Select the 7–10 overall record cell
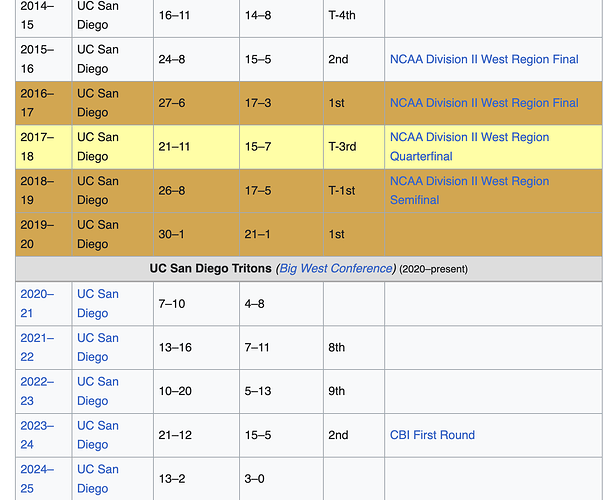The height and width of the screenshot is (500, 604). point(196,304)
